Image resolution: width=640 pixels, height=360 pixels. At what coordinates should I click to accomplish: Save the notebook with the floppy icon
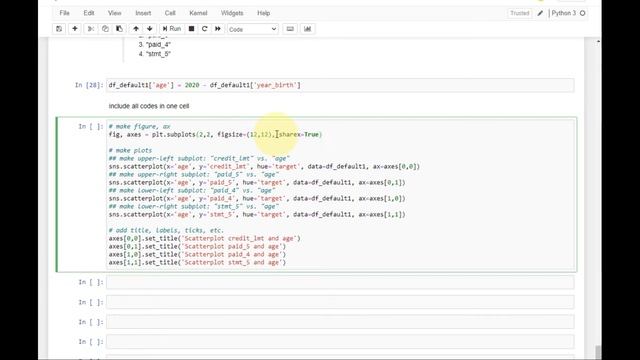(59, 29)
